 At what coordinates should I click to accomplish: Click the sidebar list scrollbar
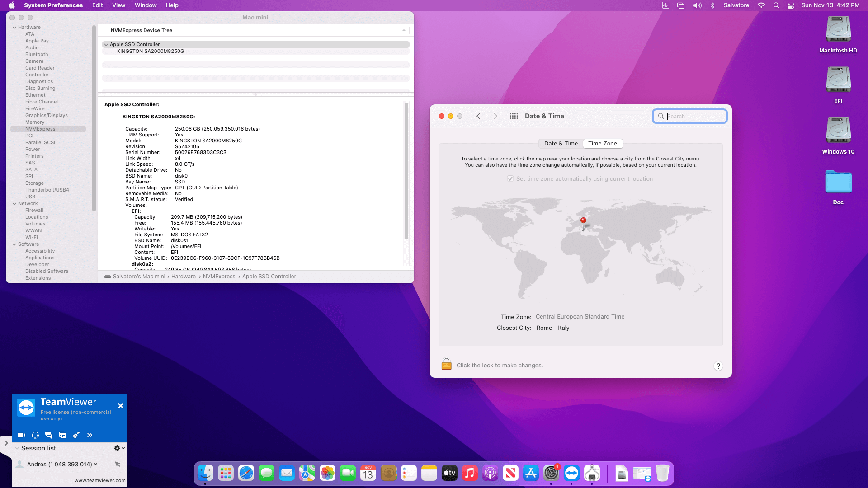94,118
